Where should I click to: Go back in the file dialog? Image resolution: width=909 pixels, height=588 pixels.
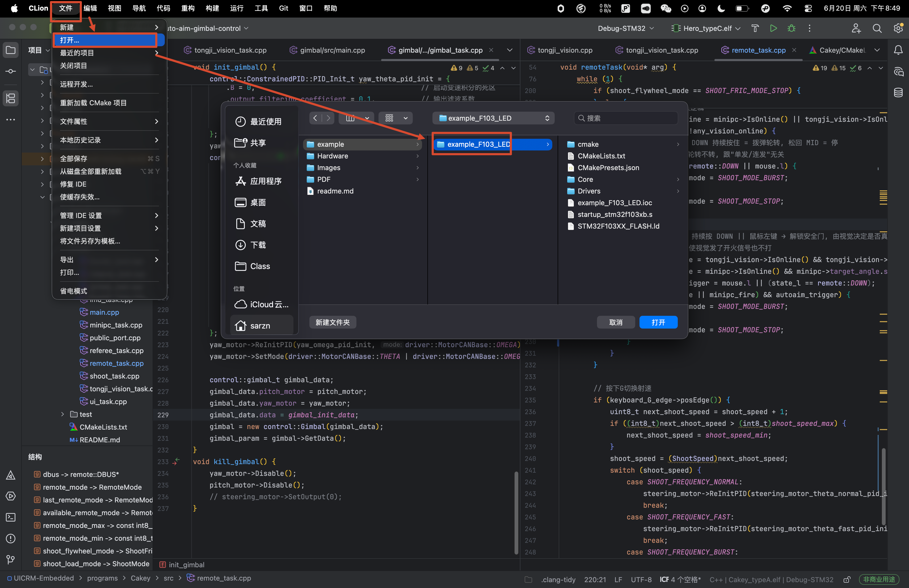[315, 118]
